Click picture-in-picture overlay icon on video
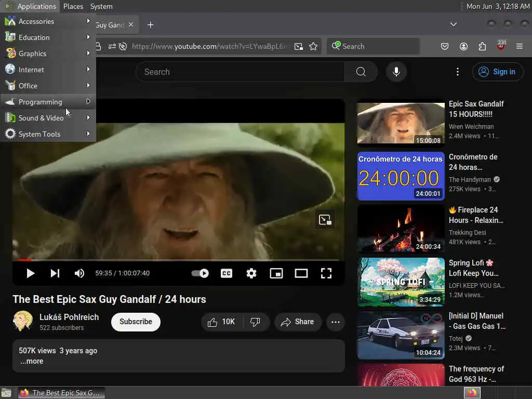 coord(325,220)
